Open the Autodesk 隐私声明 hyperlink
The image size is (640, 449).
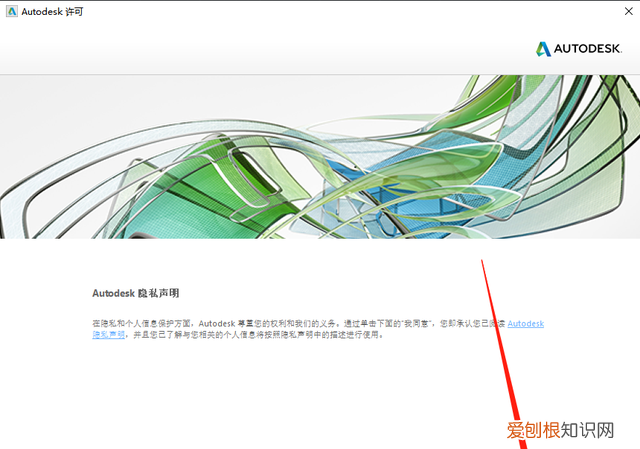point(526,324)
